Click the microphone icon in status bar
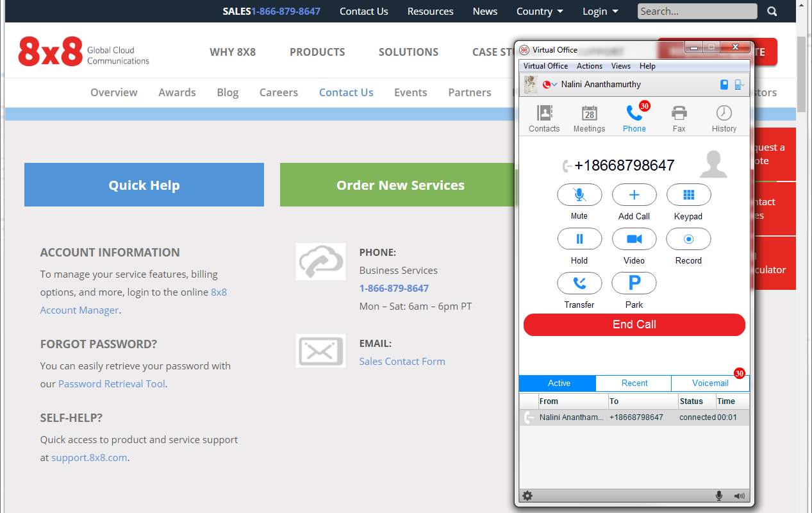This screenshot has width=812, height=513. tap(719, 496)
